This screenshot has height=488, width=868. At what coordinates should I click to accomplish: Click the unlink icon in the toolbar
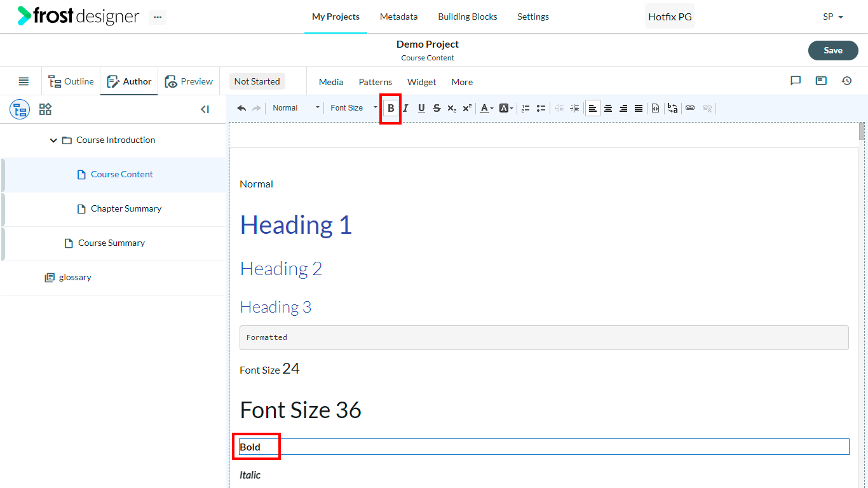coord(707,108)
